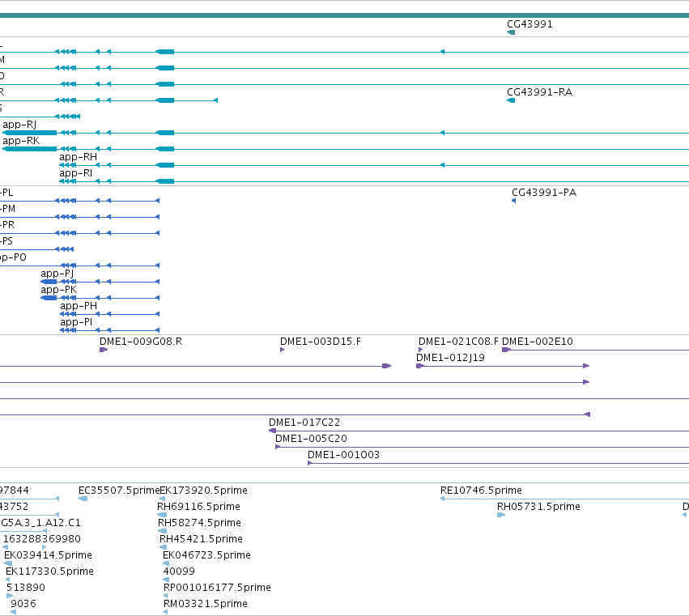Click the app-RH transcript label

pyautogui.click(x=79, y=157)
